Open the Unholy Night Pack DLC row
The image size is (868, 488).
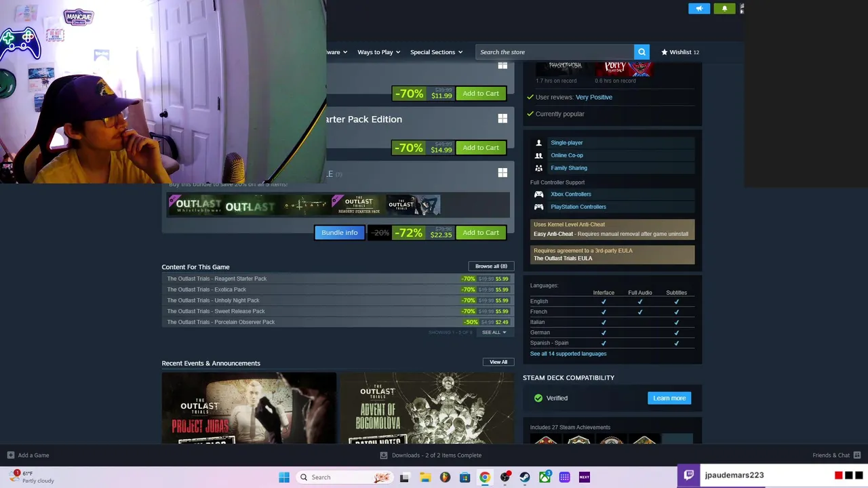pos(337,300)
